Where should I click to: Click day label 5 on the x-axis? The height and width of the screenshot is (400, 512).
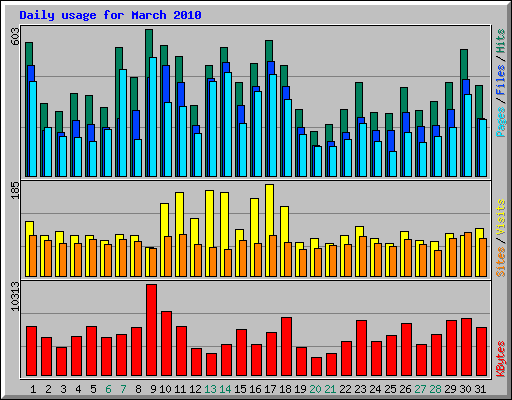point(93,389)
